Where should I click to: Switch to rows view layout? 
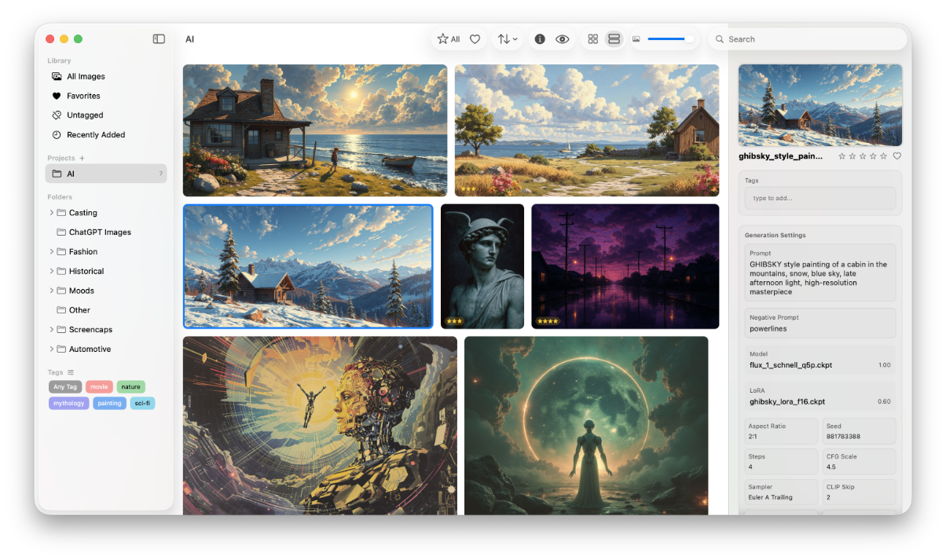(x=614, y=38)
